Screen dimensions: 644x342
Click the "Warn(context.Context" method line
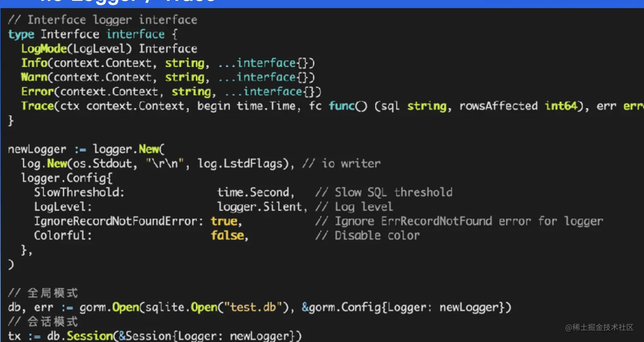168,77
